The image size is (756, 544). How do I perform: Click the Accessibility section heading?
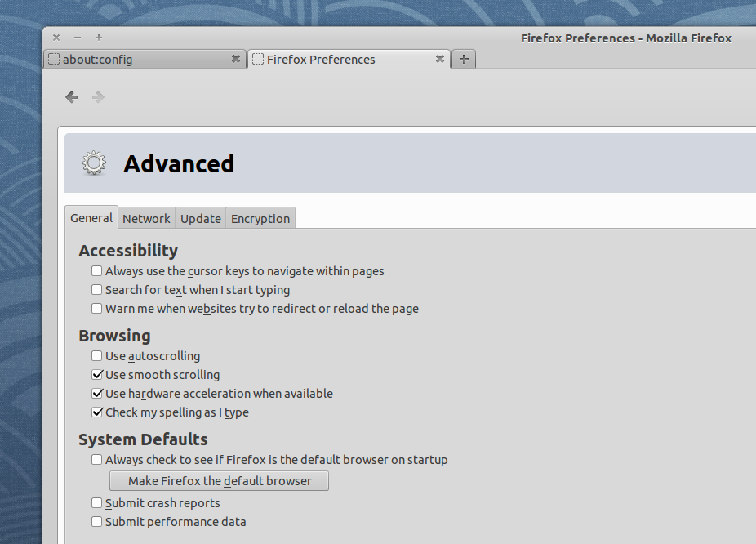tap(128, 251)
